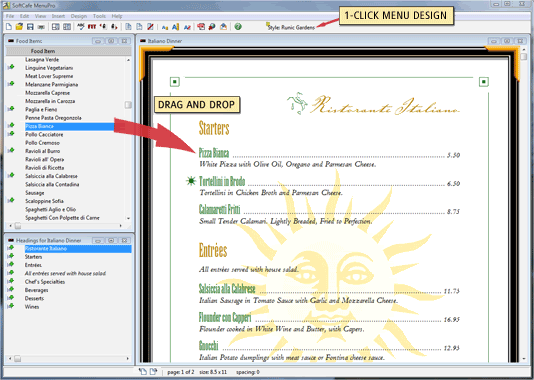534x380 pixels.
Task: Select Ristorante Italiano in Headings panel
Action: (x=78, y=249)
